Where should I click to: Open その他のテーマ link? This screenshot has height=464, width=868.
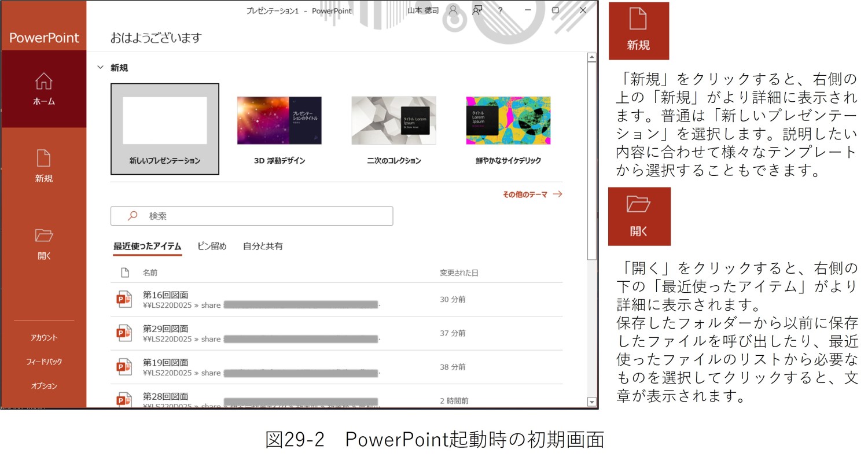(532, 194)
